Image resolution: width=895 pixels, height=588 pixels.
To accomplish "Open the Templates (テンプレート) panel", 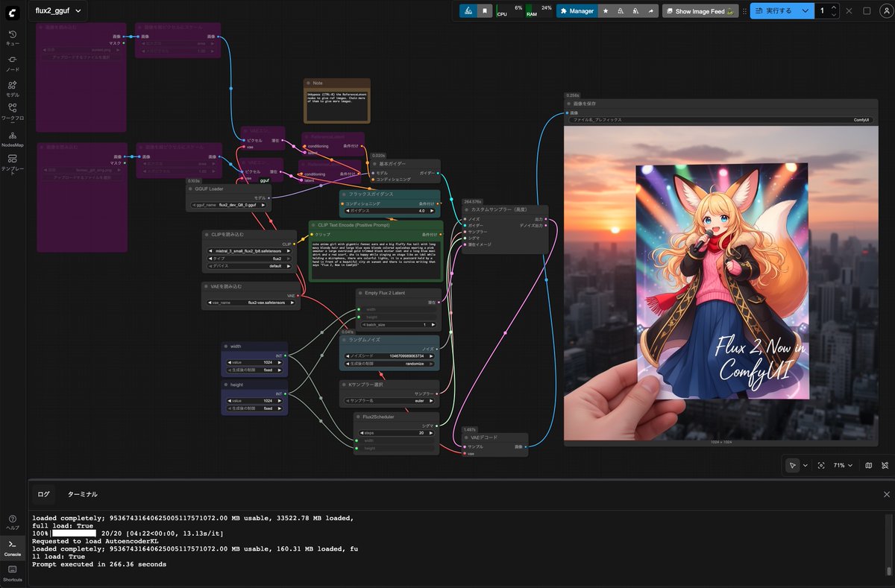I will (x=13, y=164).
